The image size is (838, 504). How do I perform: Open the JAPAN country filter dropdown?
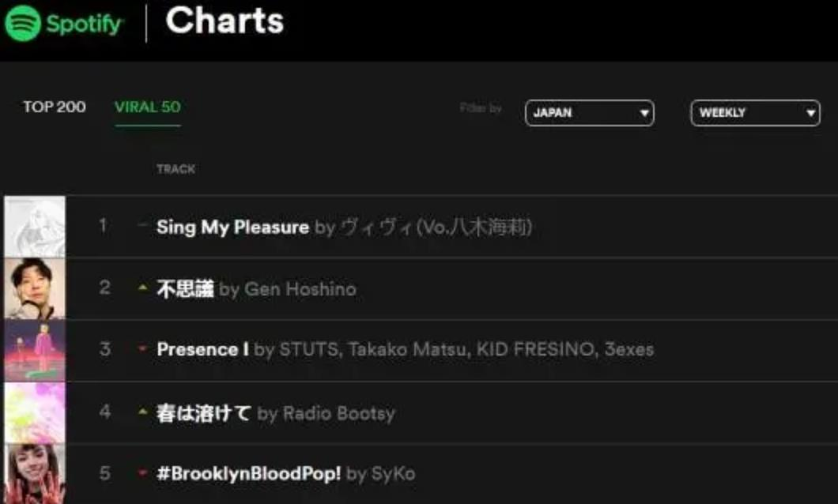589,113
